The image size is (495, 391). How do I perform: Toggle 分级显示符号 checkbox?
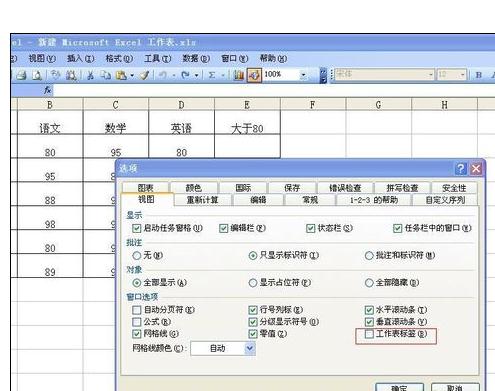pos(253,322)
